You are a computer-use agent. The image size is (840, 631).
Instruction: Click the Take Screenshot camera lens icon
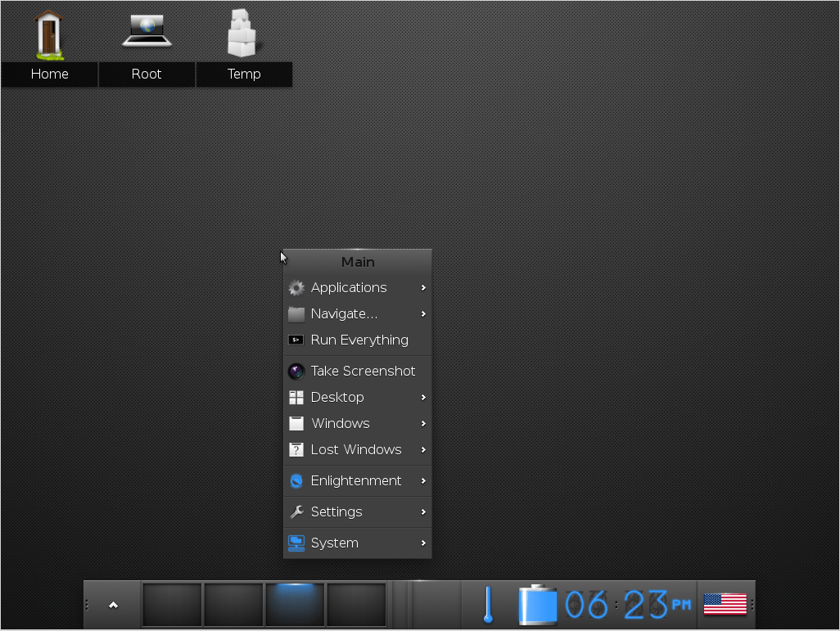296,371
